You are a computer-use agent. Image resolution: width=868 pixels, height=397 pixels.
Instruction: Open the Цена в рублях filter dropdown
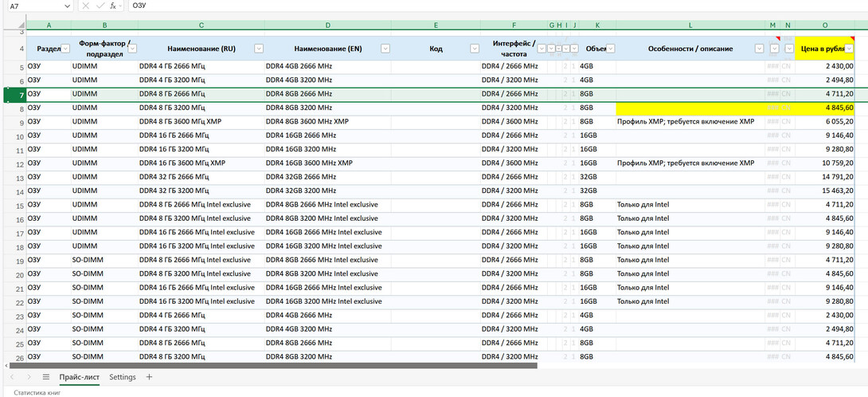tap(850, 49)
